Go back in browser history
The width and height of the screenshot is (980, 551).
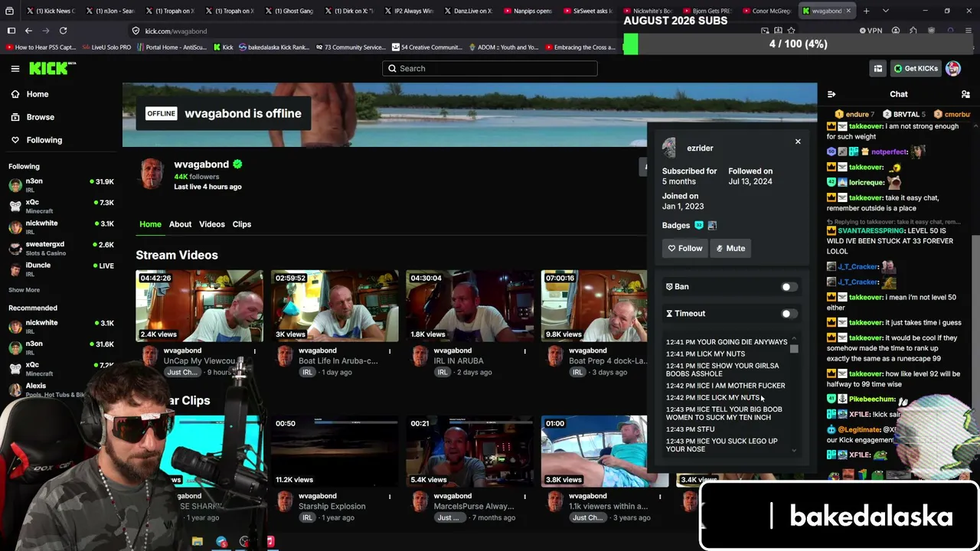(28, 31)
